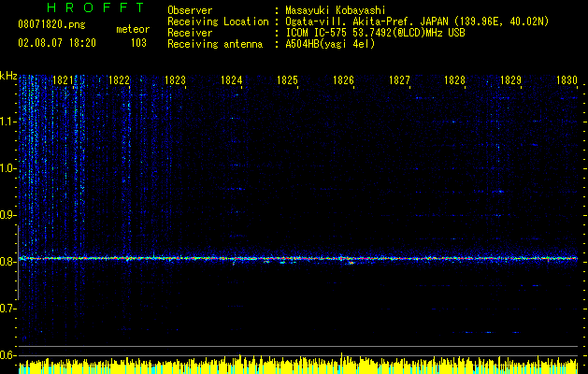
Task: Click the Receiving antenna label
Action: tap(215, 44)
